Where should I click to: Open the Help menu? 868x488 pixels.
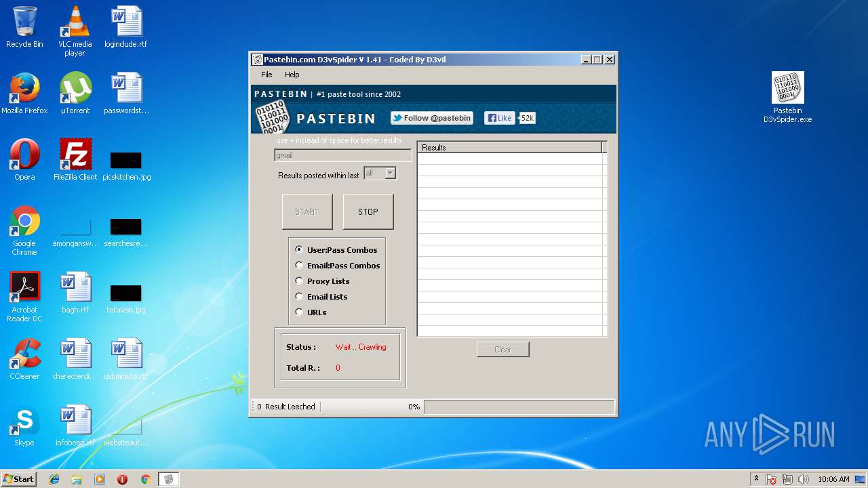tap(292, 75)
